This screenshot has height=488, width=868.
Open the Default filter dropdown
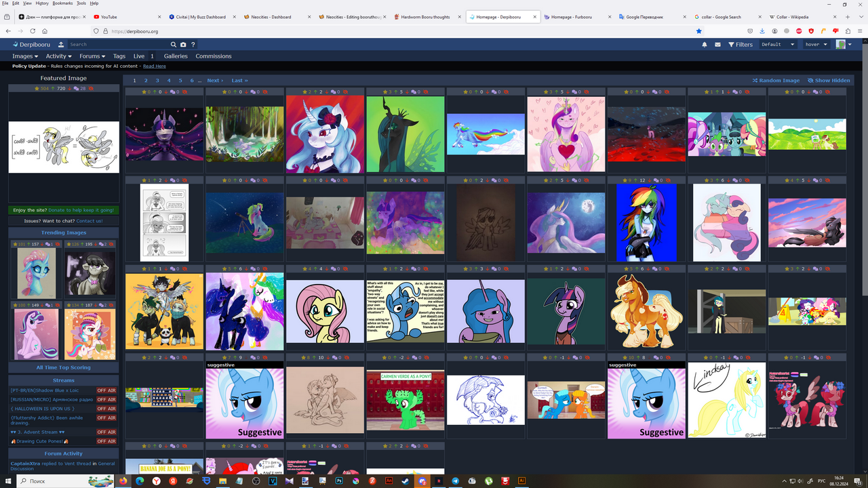[x=778, y=45]
